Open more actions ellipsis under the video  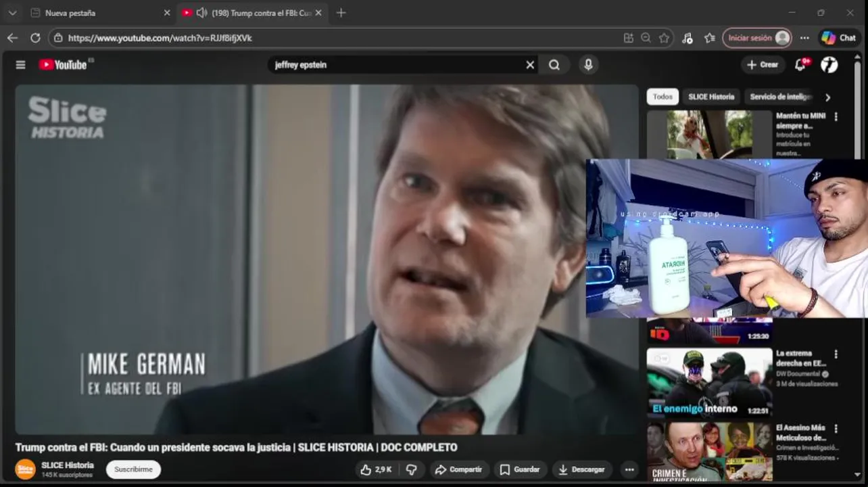(629, 469)
